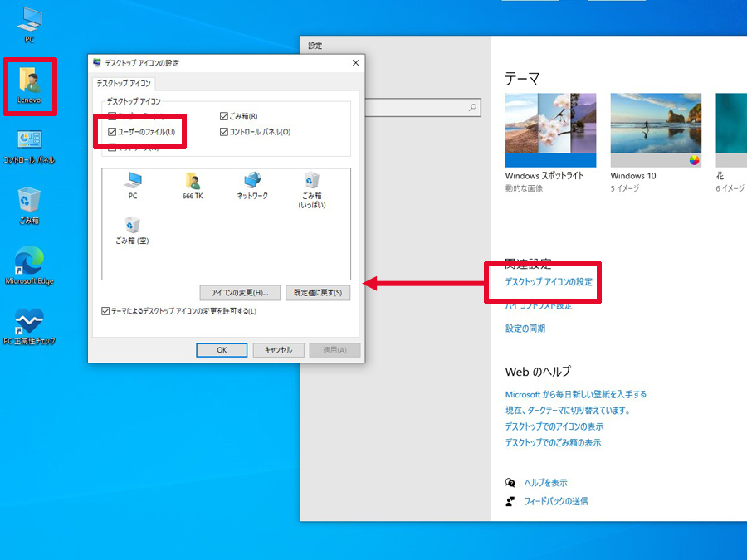This screenshot has width=747, height=560.
Task: Switch to the デスクトップ アイコン tab
Action: pos(124,83)
